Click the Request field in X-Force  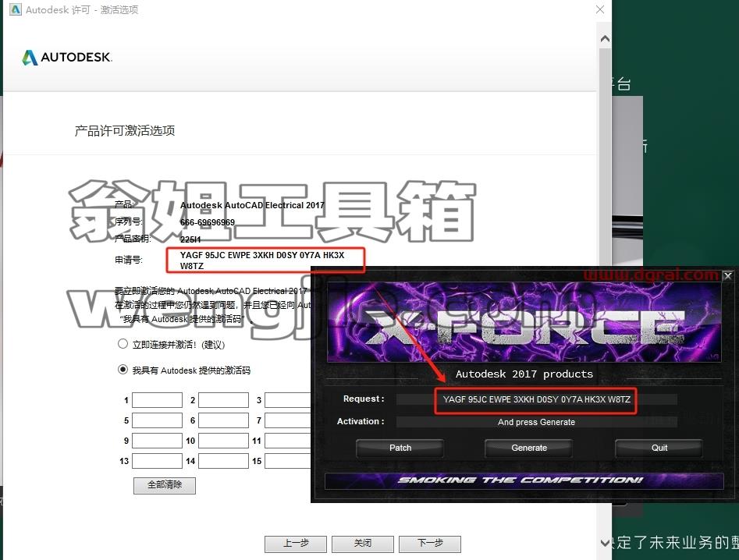(536, 399)
